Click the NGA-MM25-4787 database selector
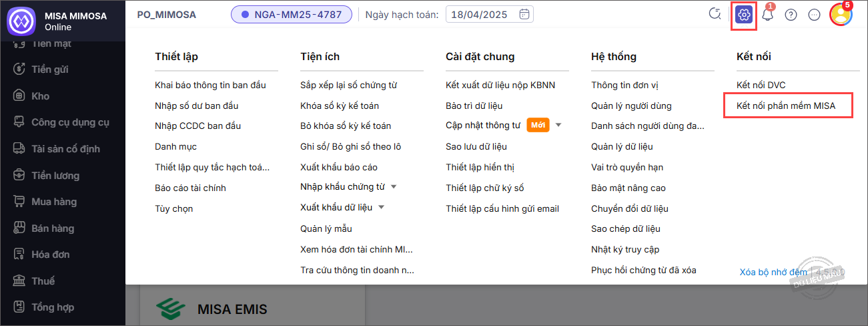Viewport: 868px width, 326px height. coord(292,14)
